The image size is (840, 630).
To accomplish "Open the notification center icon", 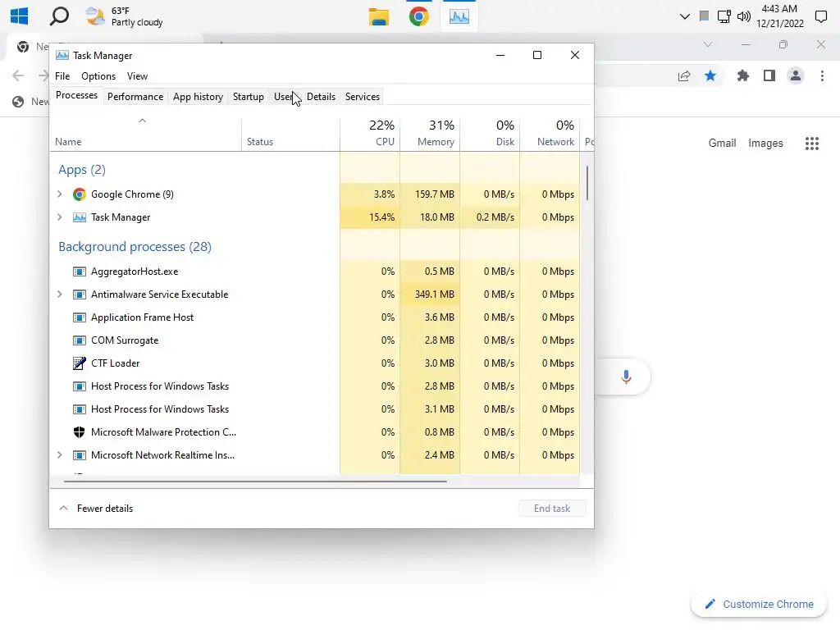I will tap(820, 16).
